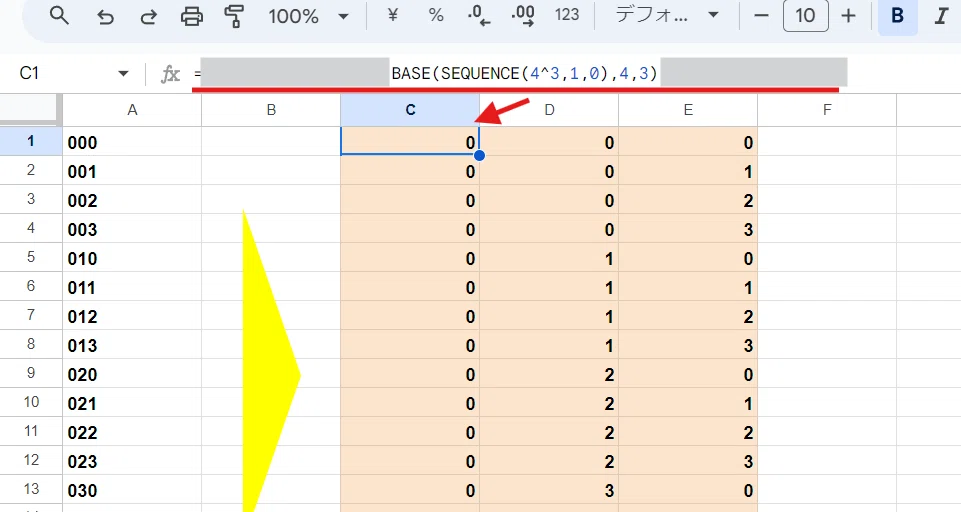Click cell D9 showing 2
The image size is (961, 512).
[x=549, y=373]
